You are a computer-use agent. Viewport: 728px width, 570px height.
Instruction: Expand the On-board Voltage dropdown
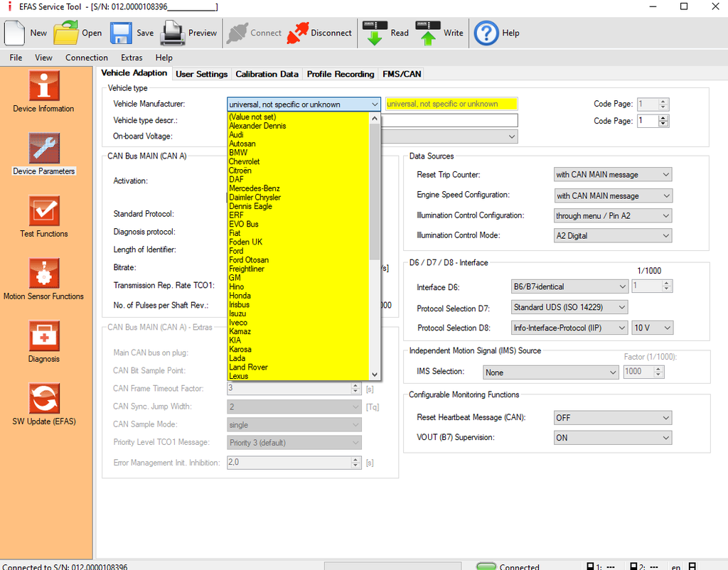[512, 136]
